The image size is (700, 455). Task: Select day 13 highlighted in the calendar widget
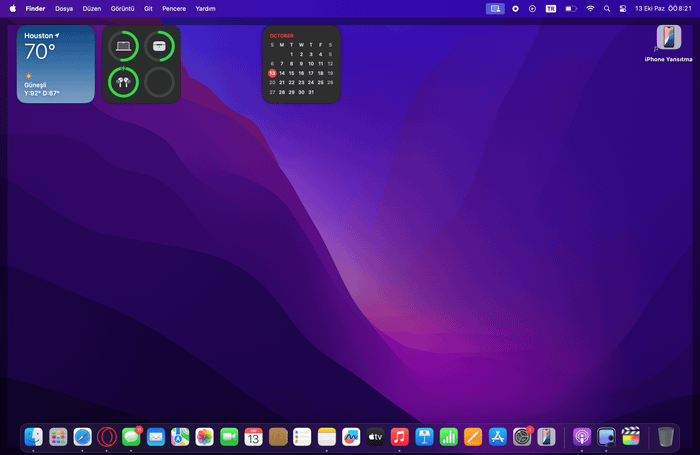click(272, 73)
